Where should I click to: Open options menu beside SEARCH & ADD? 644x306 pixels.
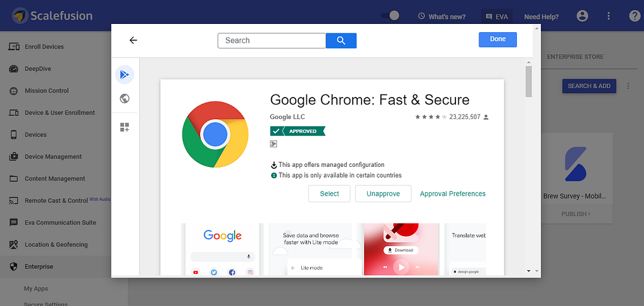(x=628, y=86)
